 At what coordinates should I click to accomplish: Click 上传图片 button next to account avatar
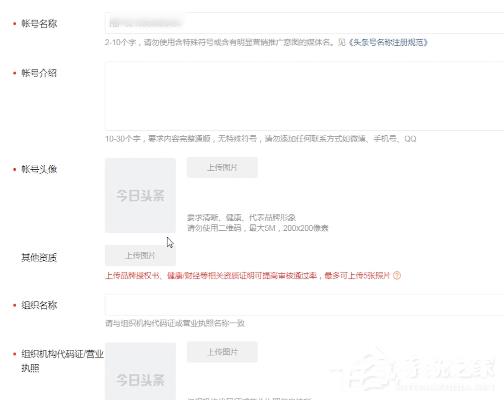pyautogui.click(x=222, y=167)
